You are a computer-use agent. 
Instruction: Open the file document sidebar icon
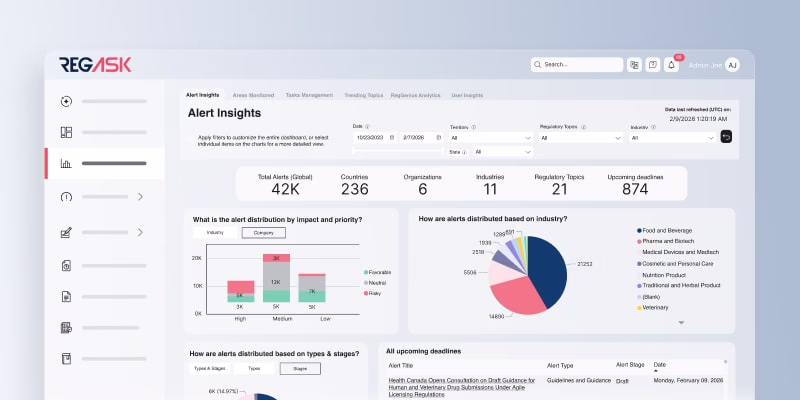[66, 296]
